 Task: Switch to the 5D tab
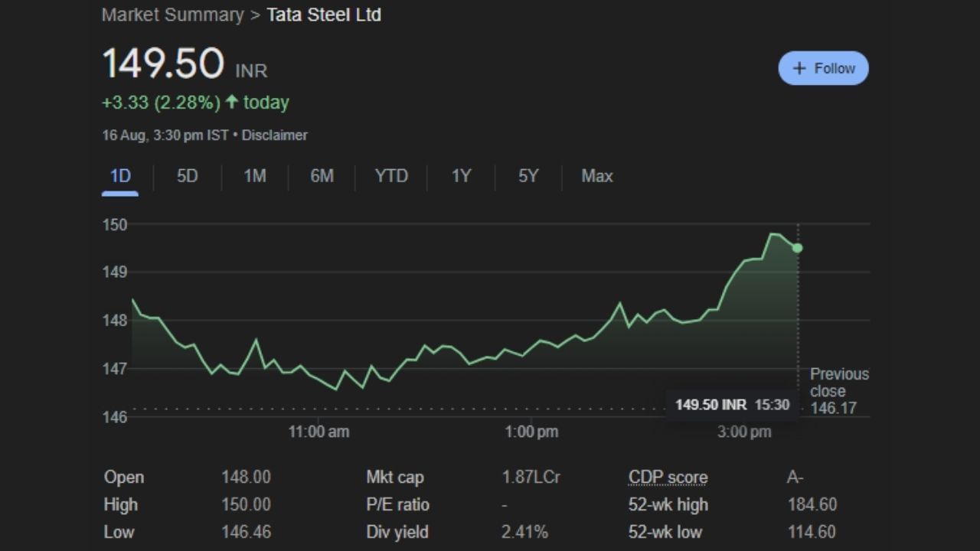coord(188,176)
